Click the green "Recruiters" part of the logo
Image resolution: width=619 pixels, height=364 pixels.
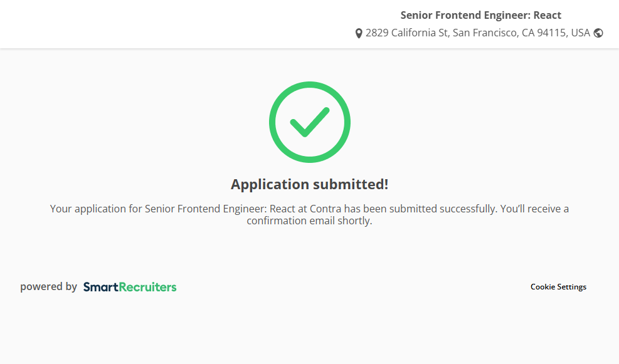click(147, 287)
